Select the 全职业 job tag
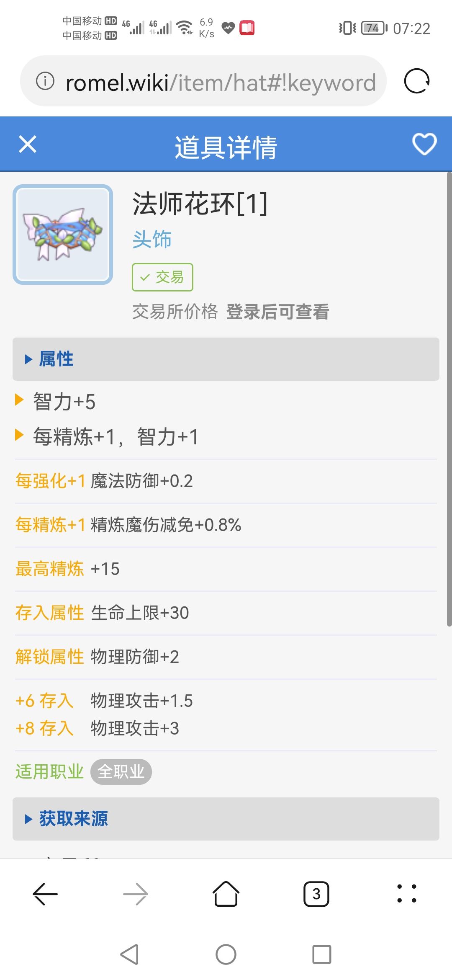 [121, 771]
